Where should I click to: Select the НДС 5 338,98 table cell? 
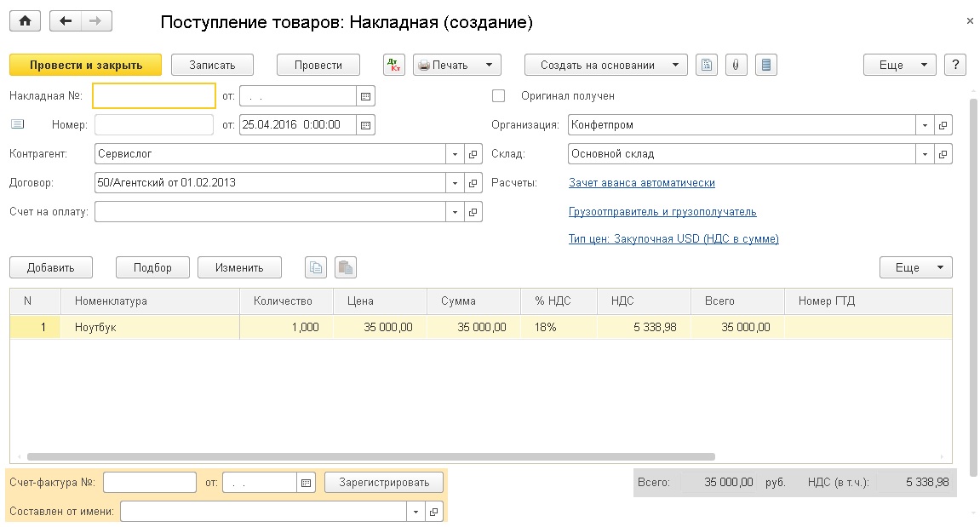click(x=644, y=327)
